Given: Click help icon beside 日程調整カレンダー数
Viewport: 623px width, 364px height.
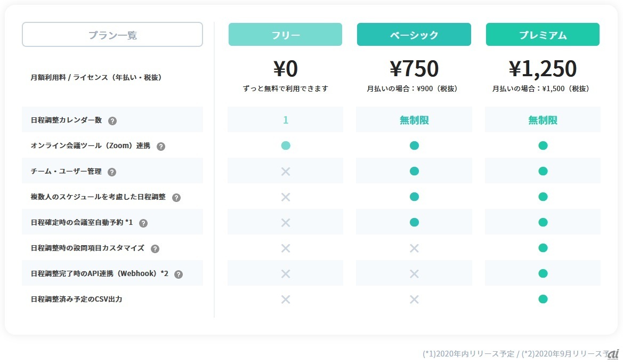Looking at the screenshot, I should 112,120.
